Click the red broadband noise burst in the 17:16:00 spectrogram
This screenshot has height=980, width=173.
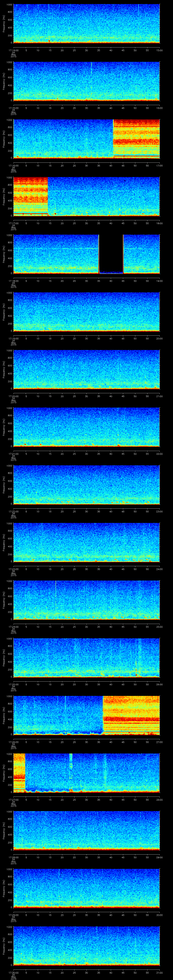point(137,139)
